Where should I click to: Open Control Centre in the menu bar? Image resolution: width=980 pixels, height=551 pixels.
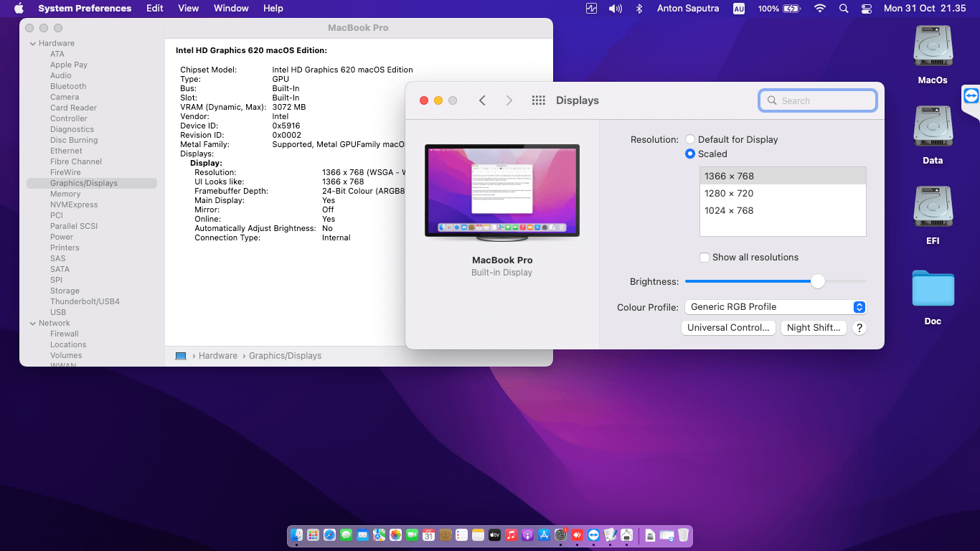click(x=867, y=9)
